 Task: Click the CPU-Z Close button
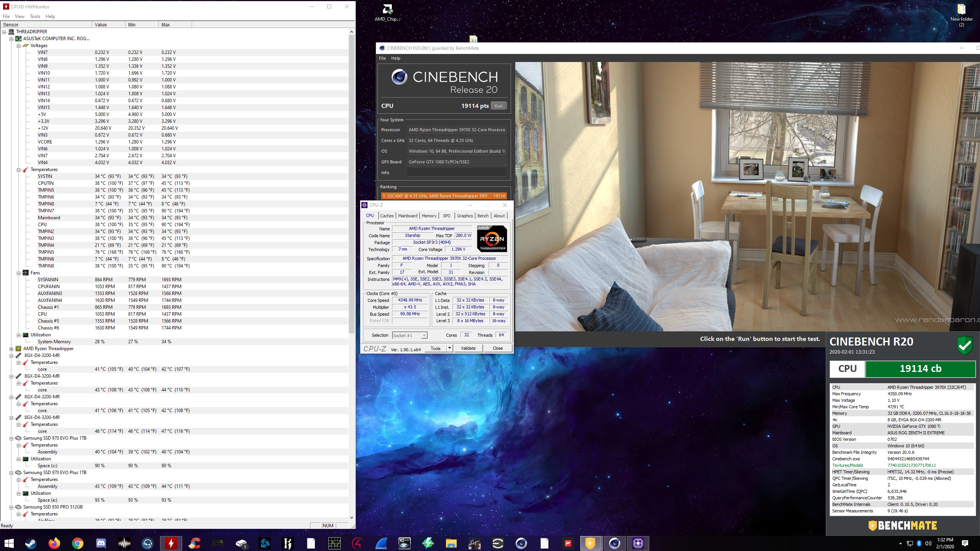tap(498, 348)
